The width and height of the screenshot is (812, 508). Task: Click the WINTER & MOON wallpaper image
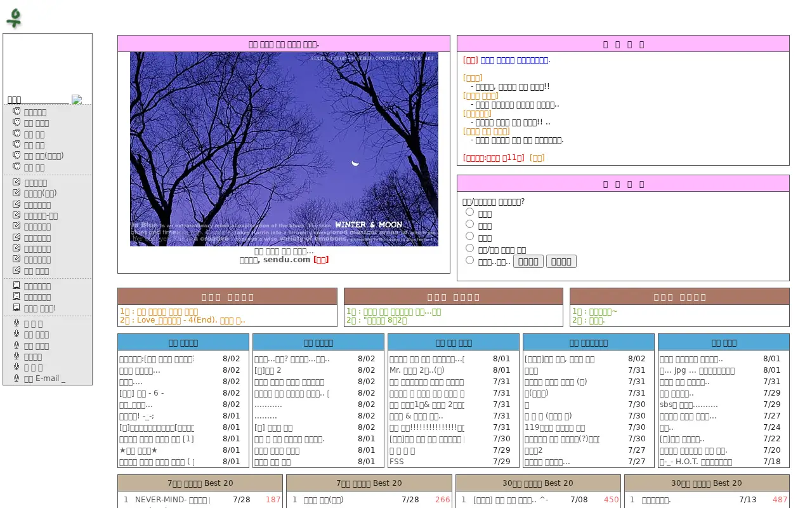[284, 149]
